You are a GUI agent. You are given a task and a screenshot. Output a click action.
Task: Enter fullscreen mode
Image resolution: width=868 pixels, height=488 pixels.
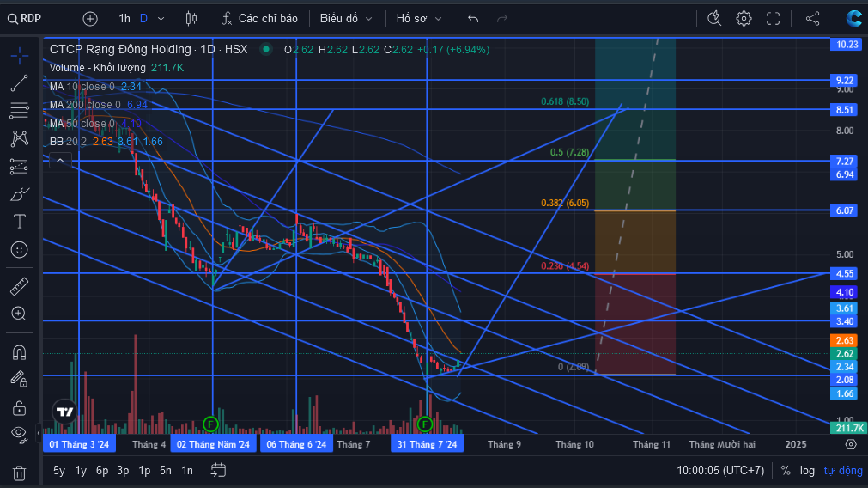[x=774, y=19]
